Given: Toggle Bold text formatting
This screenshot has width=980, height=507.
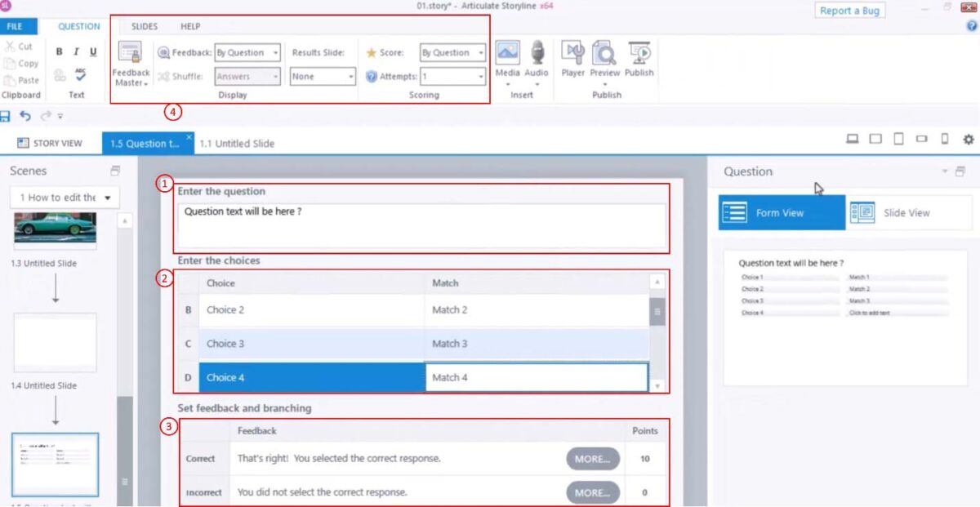Looking at the screenshot, I should (60, 52).
